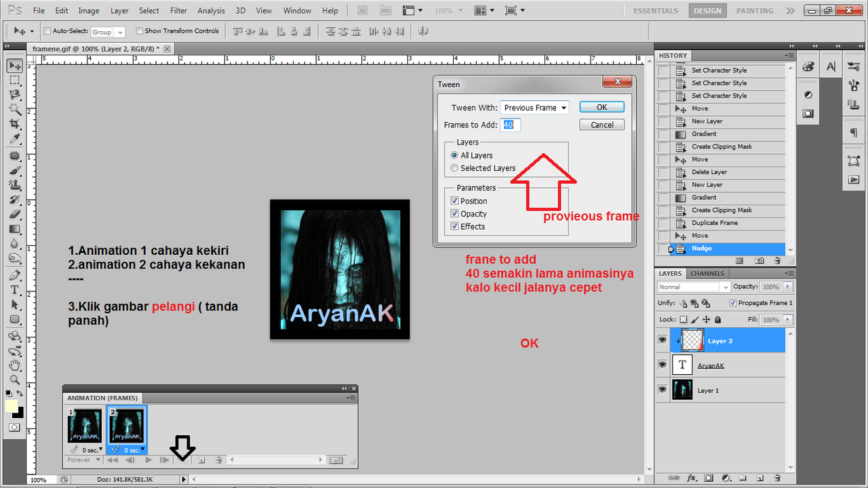This screenshot has height=488, width=868.
Task: Click the duplicate frame icon in animation panel
Action: click(x=201, y=460)
